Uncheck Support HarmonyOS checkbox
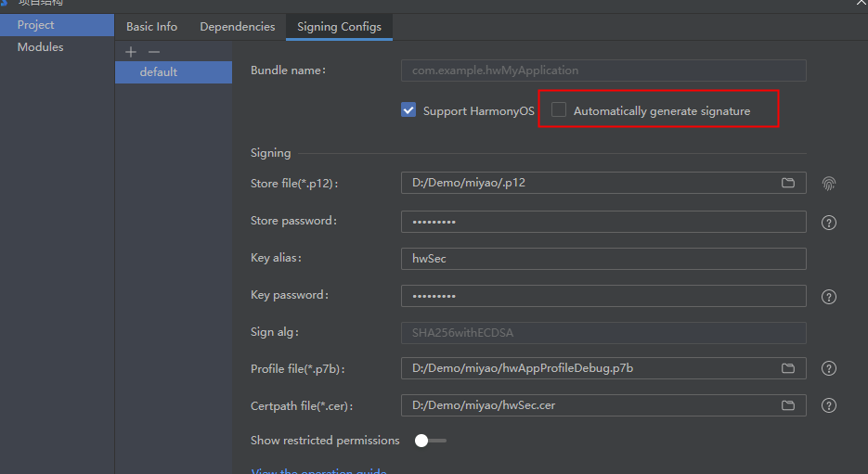 tap(408, 109)
